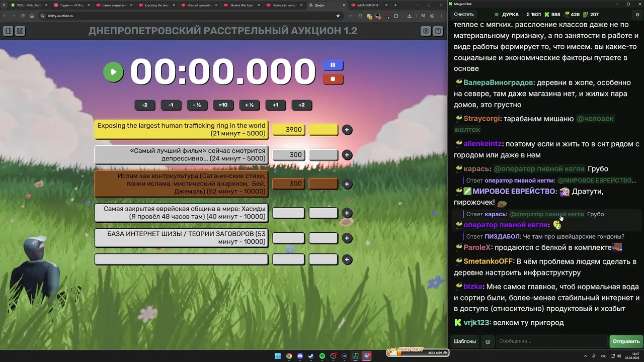Clear chat with the Очистить button
The height and width of the screenshot is (362, 644).
[464, 15]
